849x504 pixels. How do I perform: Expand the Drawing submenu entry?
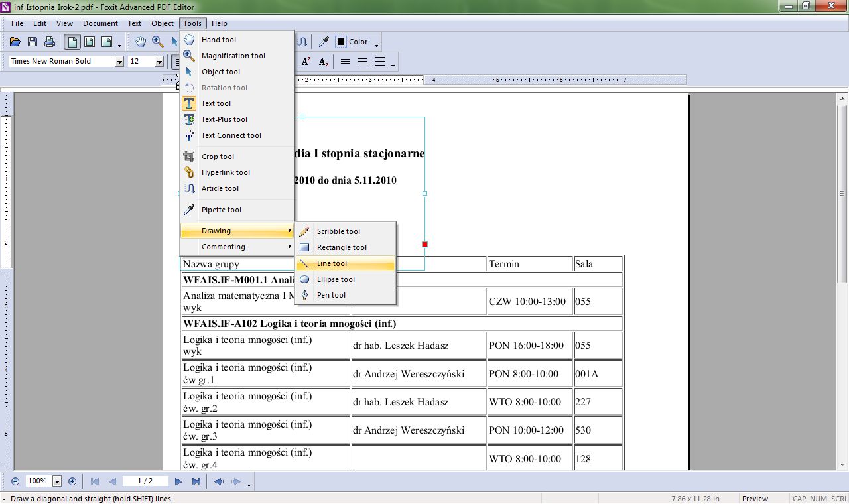[237, 231]
